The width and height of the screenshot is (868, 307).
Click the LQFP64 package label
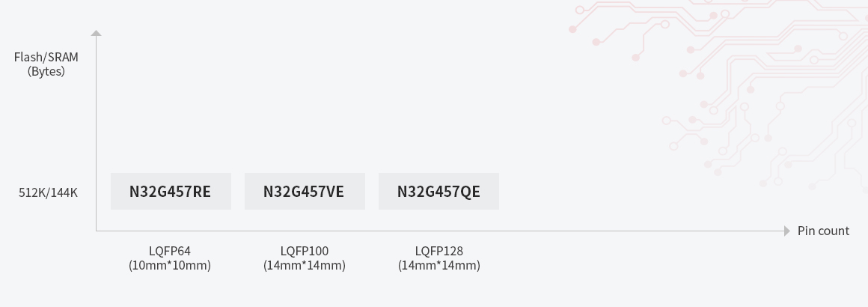pyautogui.click(x=170, y=251)
